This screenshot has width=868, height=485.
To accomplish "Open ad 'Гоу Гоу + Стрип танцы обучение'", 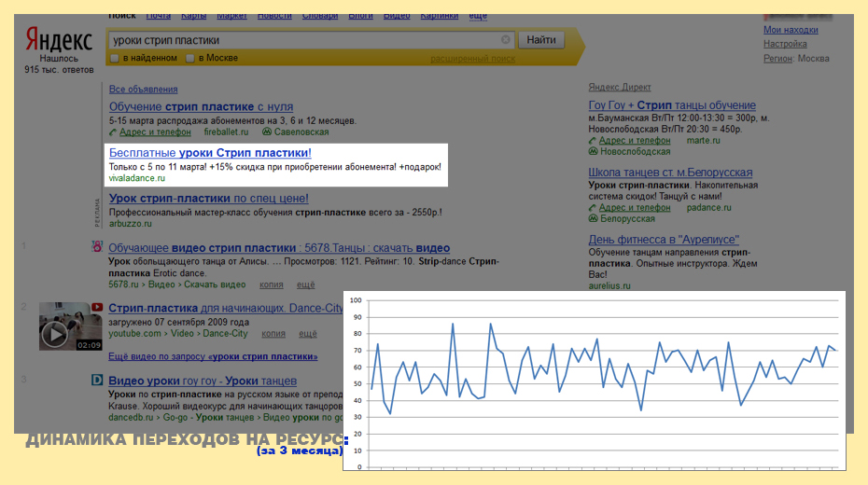I will point(672,105).
